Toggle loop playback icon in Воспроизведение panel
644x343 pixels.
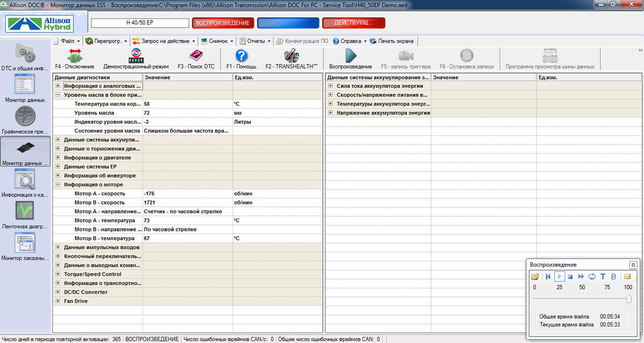[592, 277]
